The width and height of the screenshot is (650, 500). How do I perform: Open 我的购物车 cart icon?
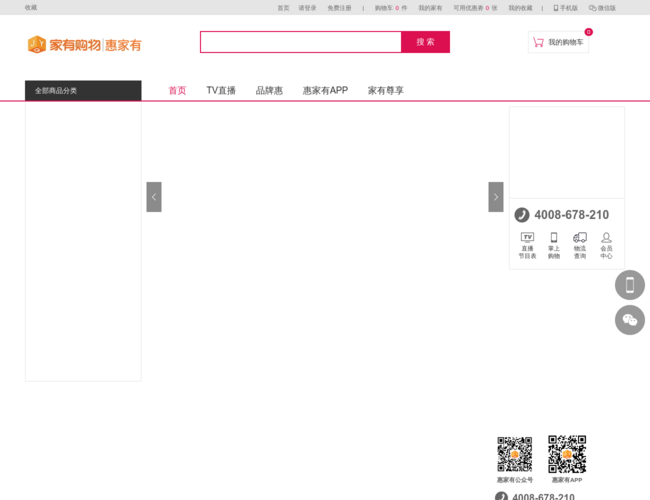538,42
